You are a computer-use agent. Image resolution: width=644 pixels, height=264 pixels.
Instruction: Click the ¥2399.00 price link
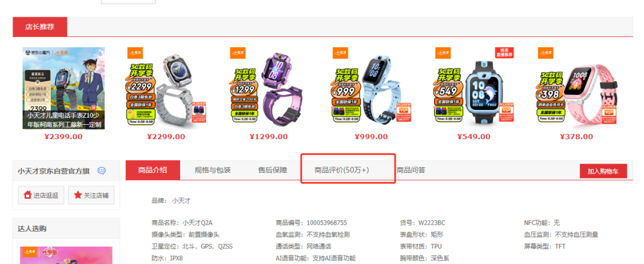click(64, 137)
